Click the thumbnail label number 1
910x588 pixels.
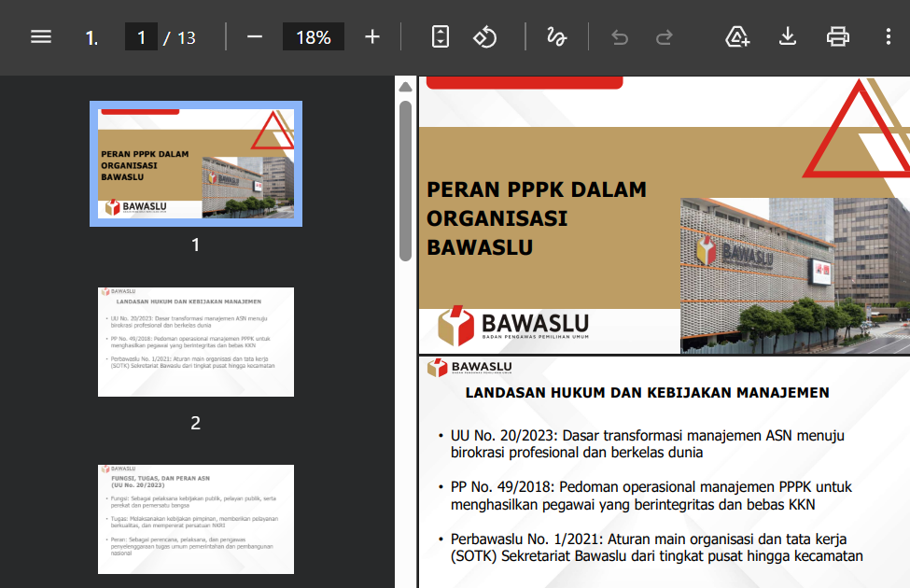pyautogui.click(x=196, y=245)
